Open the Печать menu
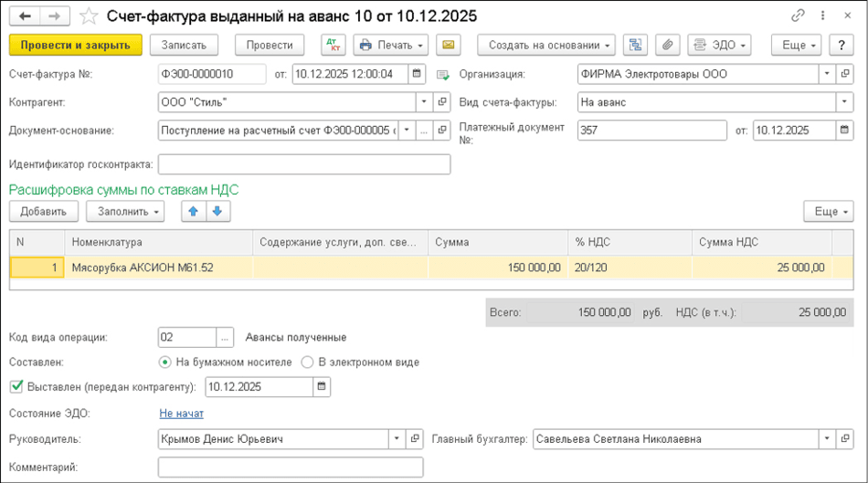The width and height of the screenshot is (868, 483). (391, 45)
